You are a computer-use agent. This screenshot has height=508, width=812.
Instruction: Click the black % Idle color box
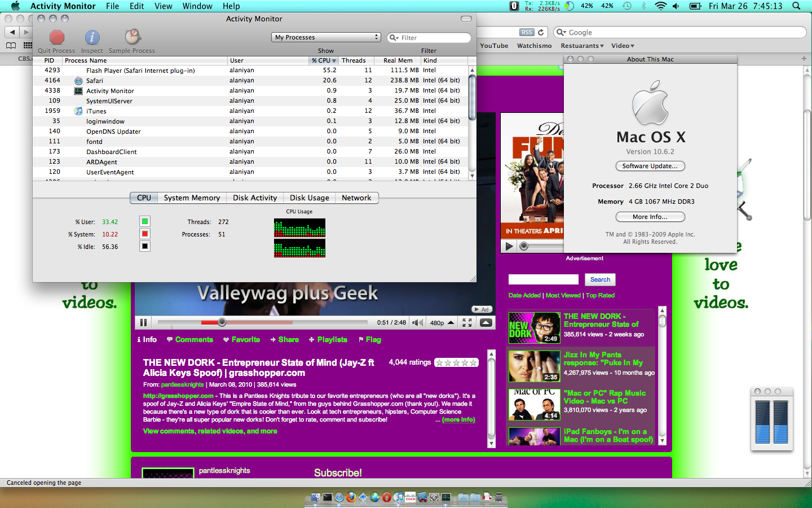pyautogui.click(x=145, y=246)
